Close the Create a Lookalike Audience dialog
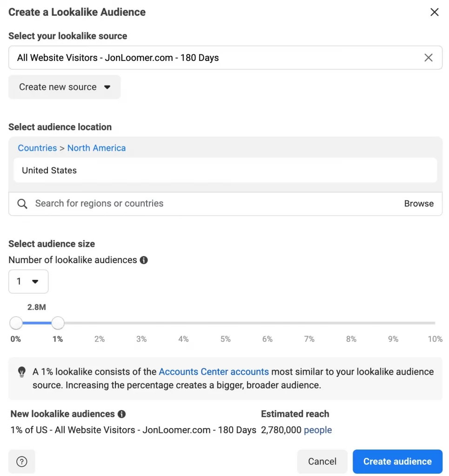The height and width of the screenshot is (476, 449). click(x=434, y=13)
